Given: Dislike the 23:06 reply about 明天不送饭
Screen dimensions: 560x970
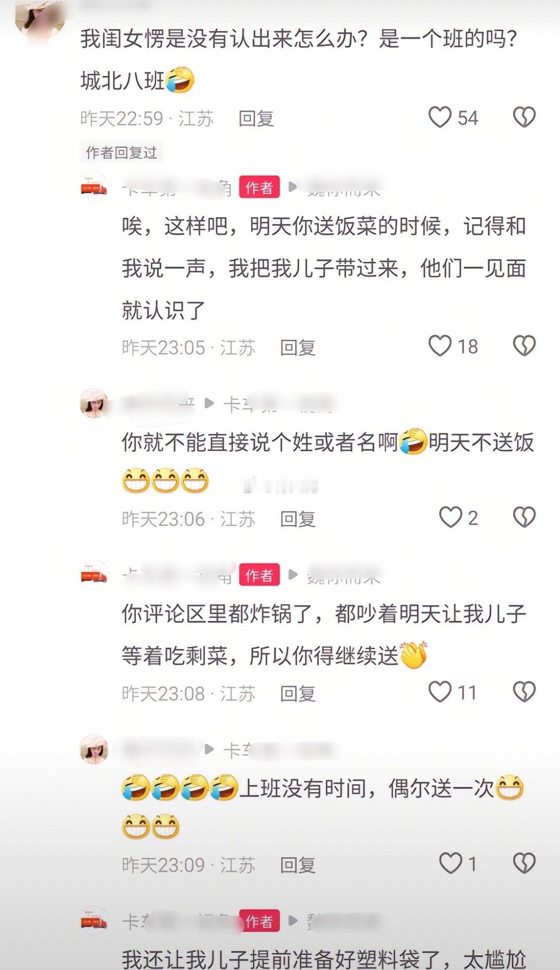Looking at the screenshot, I should point(524,517).
